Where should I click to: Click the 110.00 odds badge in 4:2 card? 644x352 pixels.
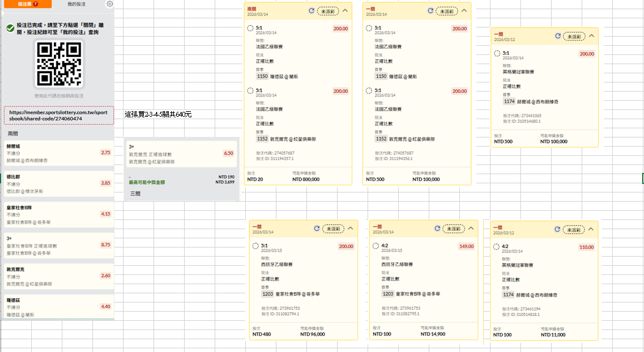click(587, 248)
